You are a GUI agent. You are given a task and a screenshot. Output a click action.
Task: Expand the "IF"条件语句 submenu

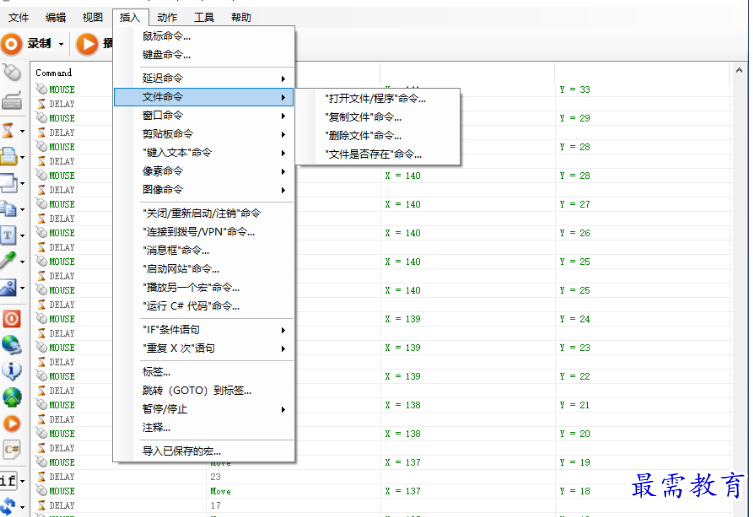pyautogui.click(x=204, y=330)
